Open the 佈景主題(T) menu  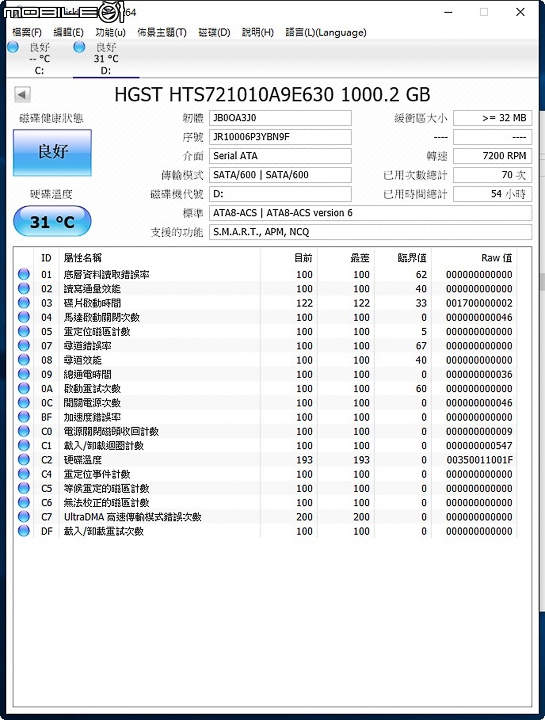click(162, 32)
